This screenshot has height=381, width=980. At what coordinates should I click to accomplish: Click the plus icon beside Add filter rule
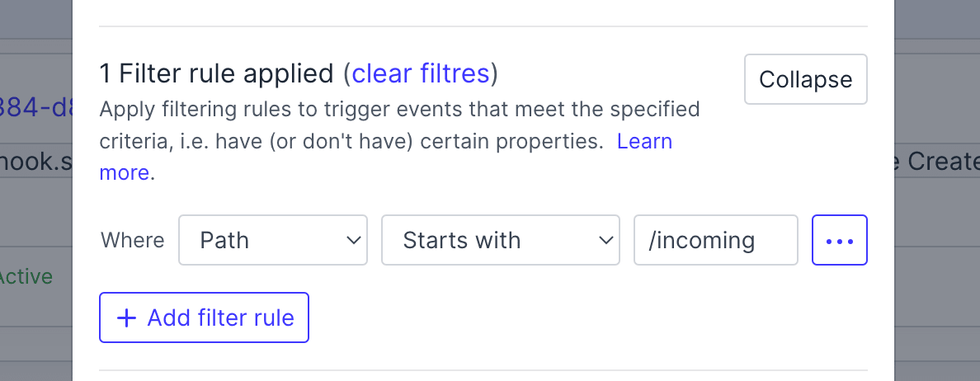(x=126, y=318)
